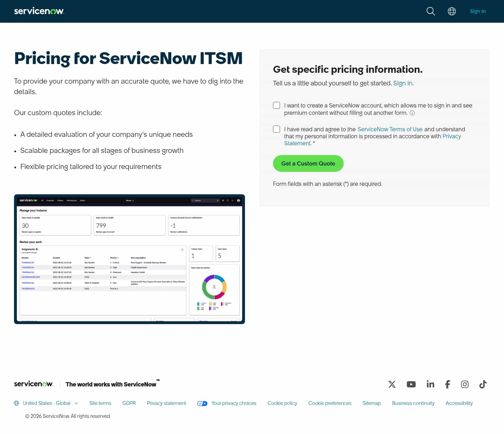Image resolution: width=504 pixels, height=434 pixels.
Task: Open the YouTube social icon
Action: (411, 384)
